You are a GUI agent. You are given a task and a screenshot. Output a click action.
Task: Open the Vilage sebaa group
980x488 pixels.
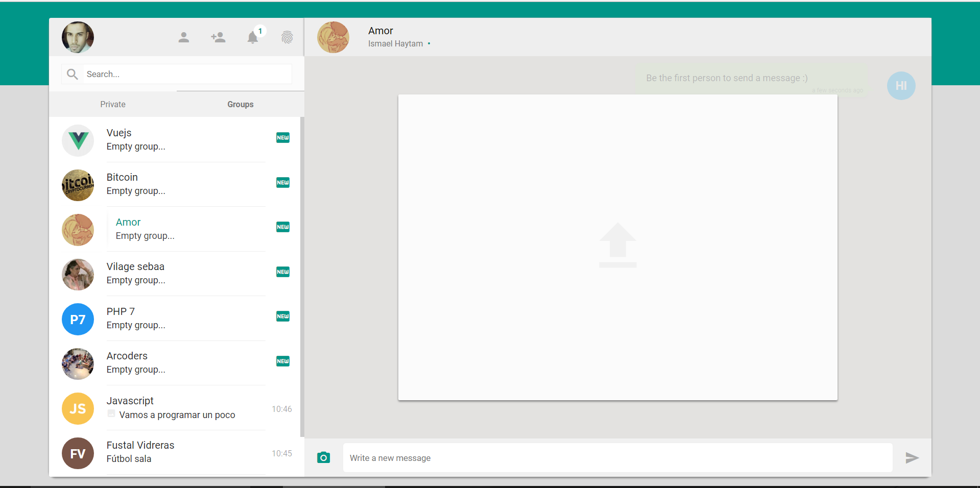coord(175,274)
